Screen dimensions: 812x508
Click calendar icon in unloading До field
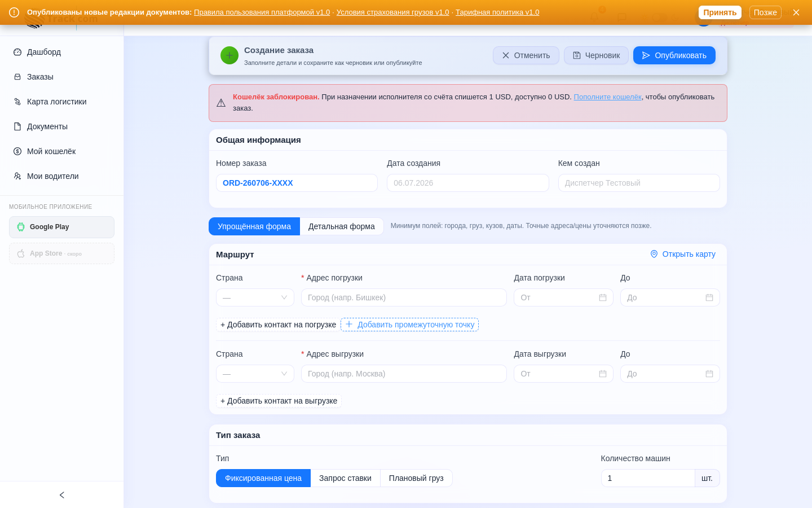[709, 374]
